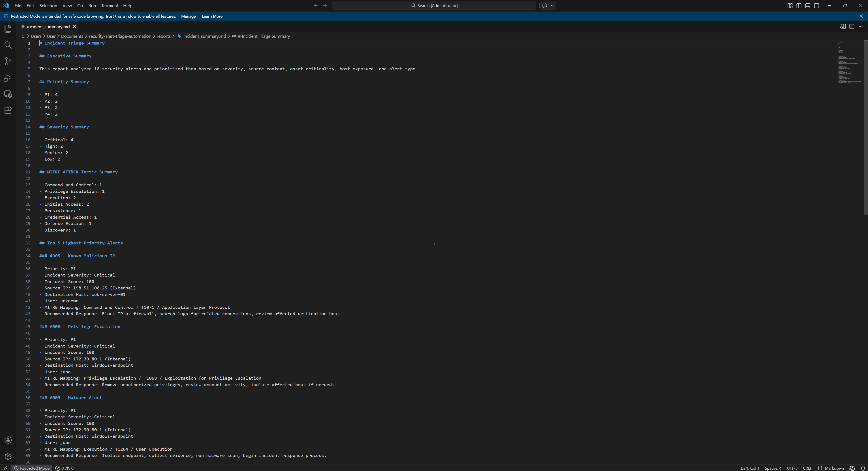This screenshot has height=471, width=868.
Task: Click the '### A005 - Known Malicious IP' heading
Action: point(77,256)
